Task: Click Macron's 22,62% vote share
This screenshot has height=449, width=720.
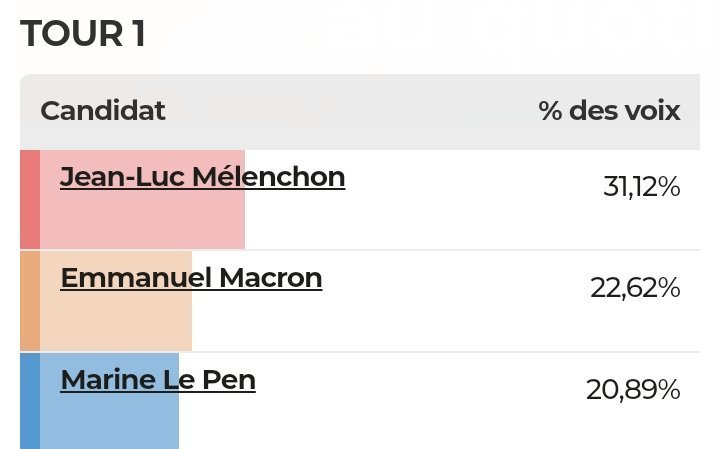Action: (x=635, y=288)
